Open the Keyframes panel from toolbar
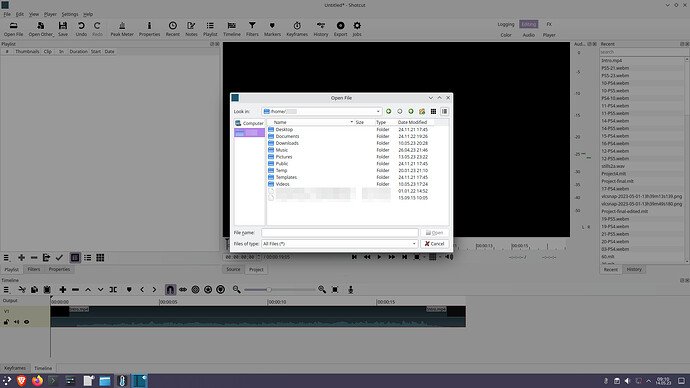 pyautogui.click(x=297, y=29)
